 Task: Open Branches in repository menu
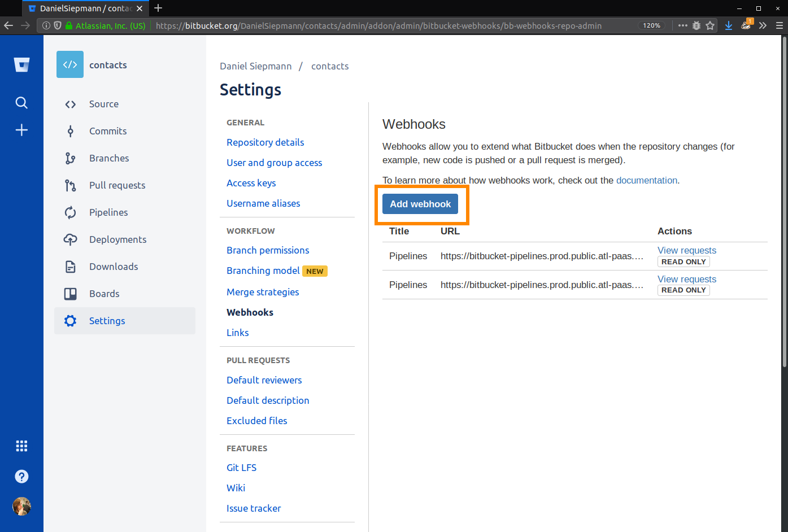[x=109, y=158]
